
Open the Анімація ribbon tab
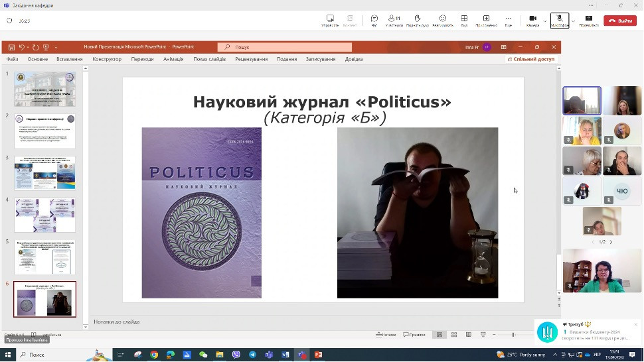point(173,59)
